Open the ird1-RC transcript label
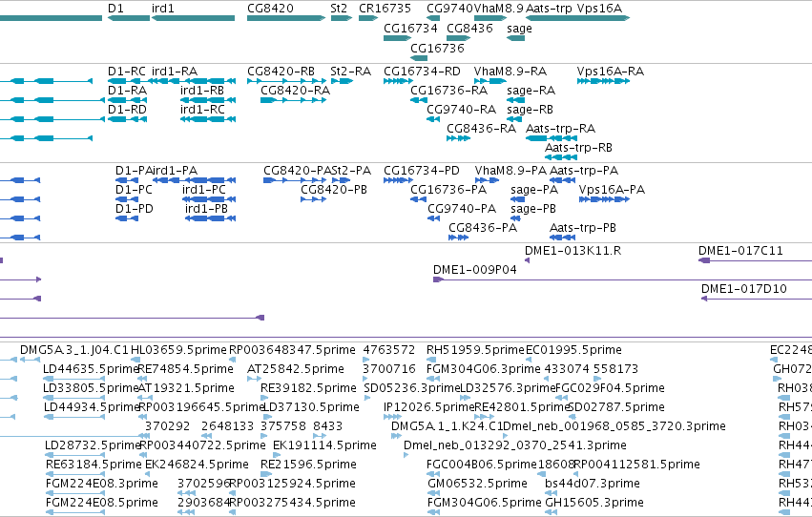This screenshot has width=812, height=517. point(202,109)
